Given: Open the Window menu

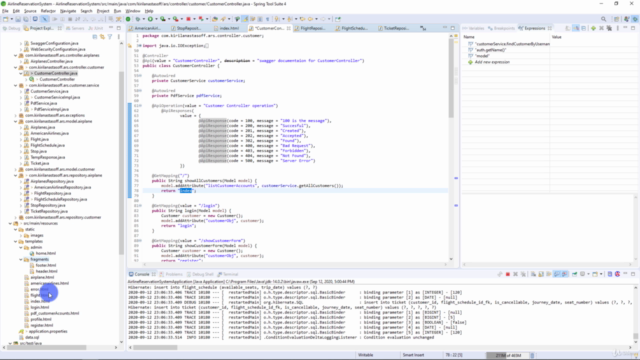Looking at the screenshot, I should click(x=133, y=11).
